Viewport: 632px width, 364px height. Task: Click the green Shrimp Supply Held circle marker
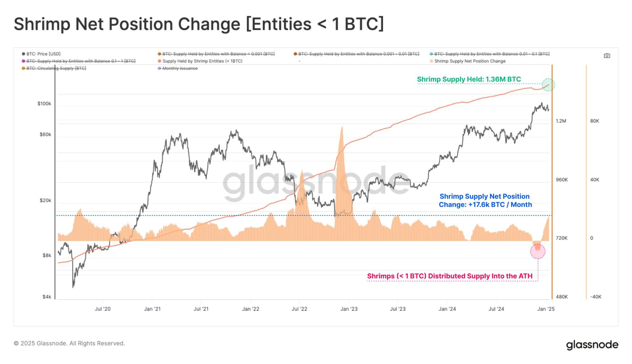point(548,85)
